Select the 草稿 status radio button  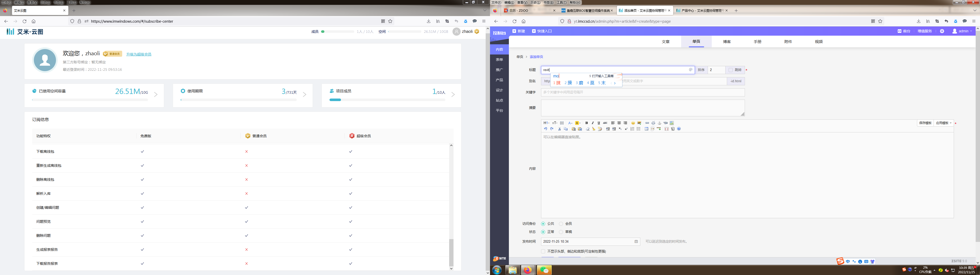tap(561, 232)
